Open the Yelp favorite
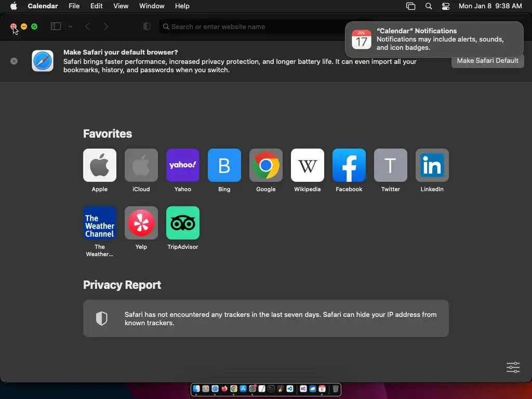The height and width of the screenshot is (399, 532). [x=141, y=223]
